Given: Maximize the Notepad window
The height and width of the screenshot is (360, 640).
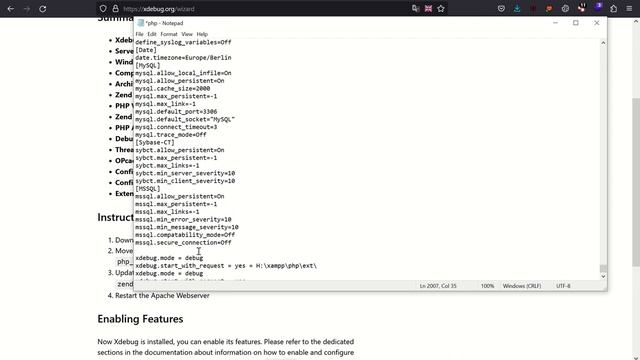Looking at the screenshot, I should (x=576, y=23).
